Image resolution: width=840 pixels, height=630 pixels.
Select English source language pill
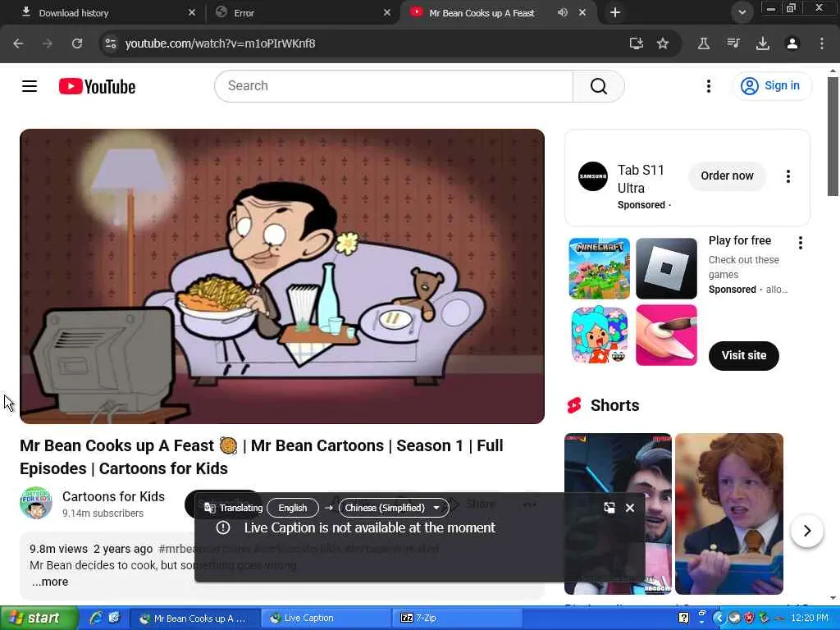point(293,508)
